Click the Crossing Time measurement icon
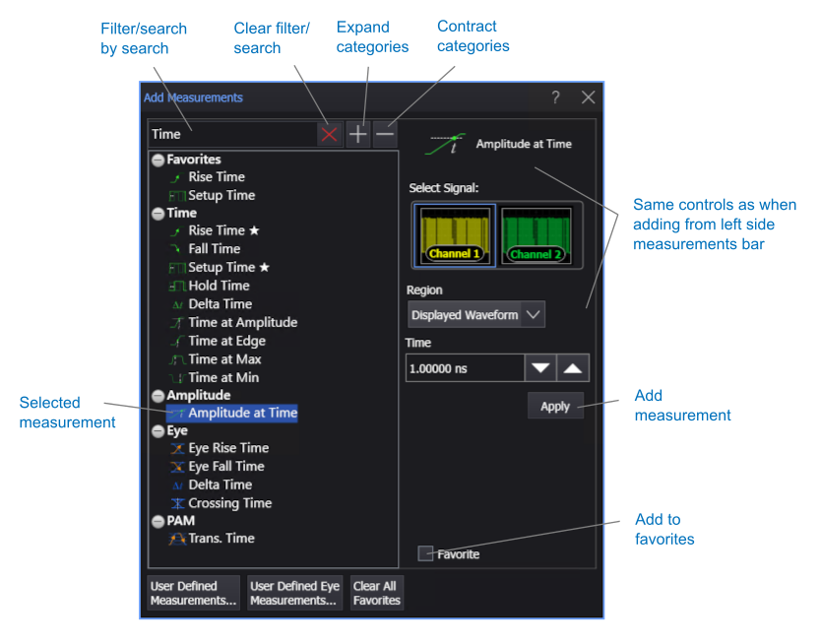Screen dimensions: 820x644 tap(177, 503)
